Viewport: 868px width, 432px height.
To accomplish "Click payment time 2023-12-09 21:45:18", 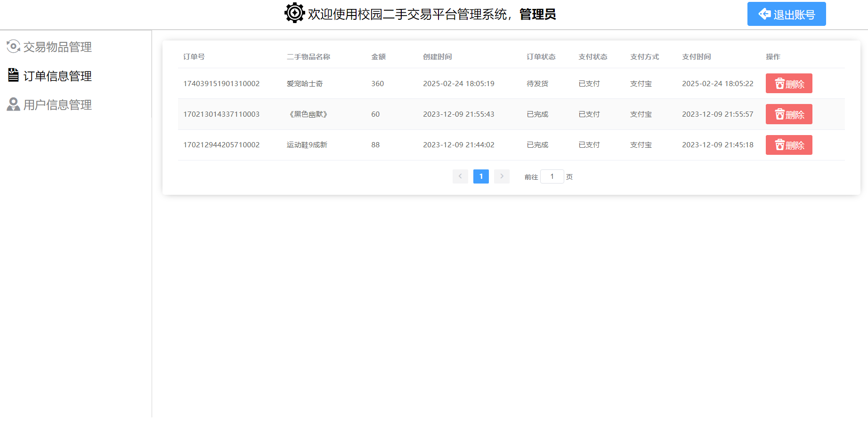I will [x=718, y=144].
